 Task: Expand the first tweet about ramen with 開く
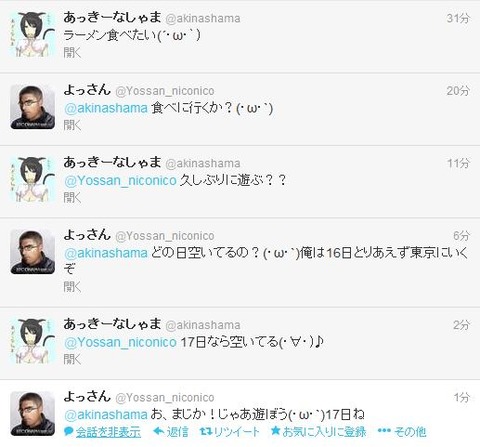72,52
